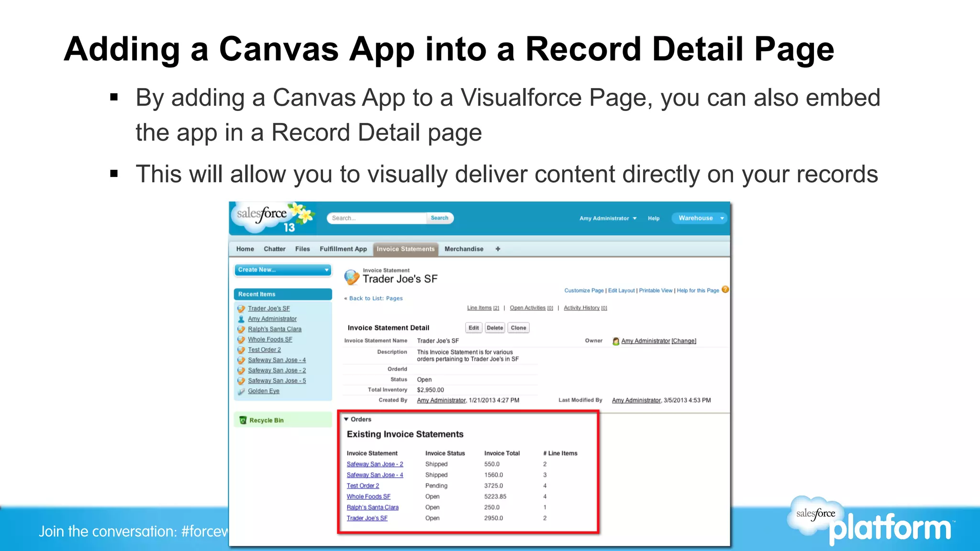Click the Salesforce 13 logo

[273, 218]
